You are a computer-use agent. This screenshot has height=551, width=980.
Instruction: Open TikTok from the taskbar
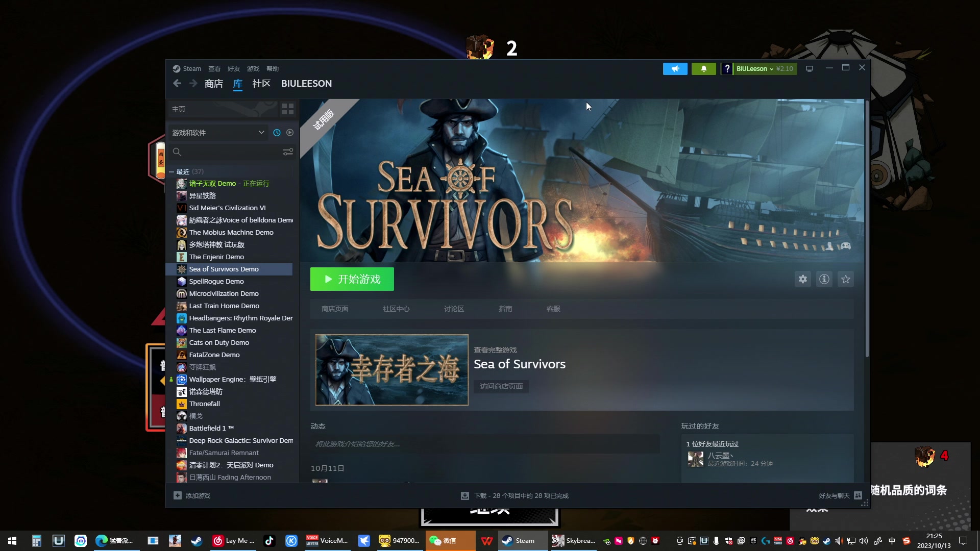coord(269,541)
